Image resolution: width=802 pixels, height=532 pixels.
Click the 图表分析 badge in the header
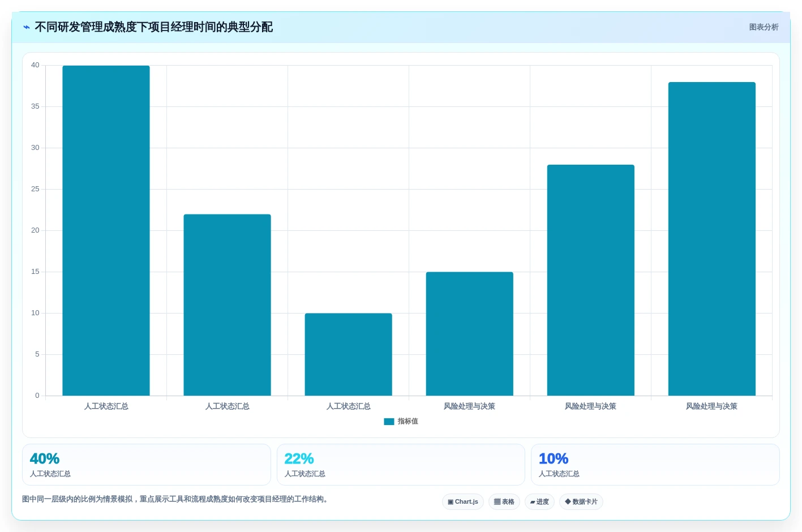pyautogui.click(x=764, y=27)
